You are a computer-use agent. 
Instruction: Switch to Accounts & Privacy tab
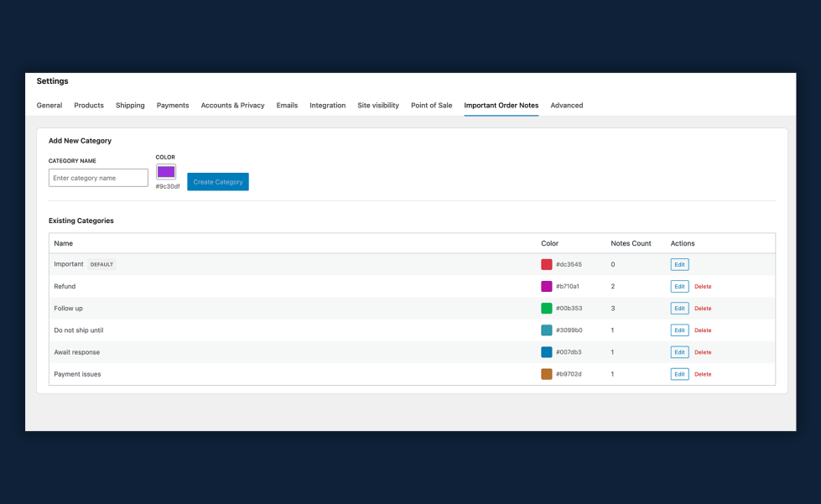click(232, 105)
